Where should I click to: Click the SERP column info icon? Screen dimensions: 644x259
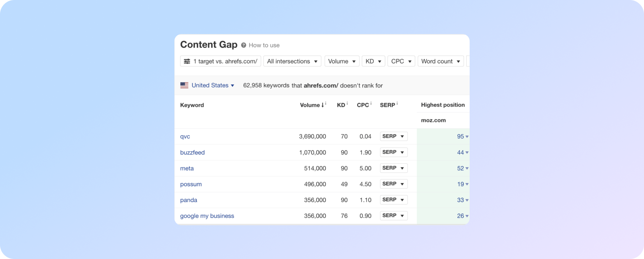click(x=397, y=103)
